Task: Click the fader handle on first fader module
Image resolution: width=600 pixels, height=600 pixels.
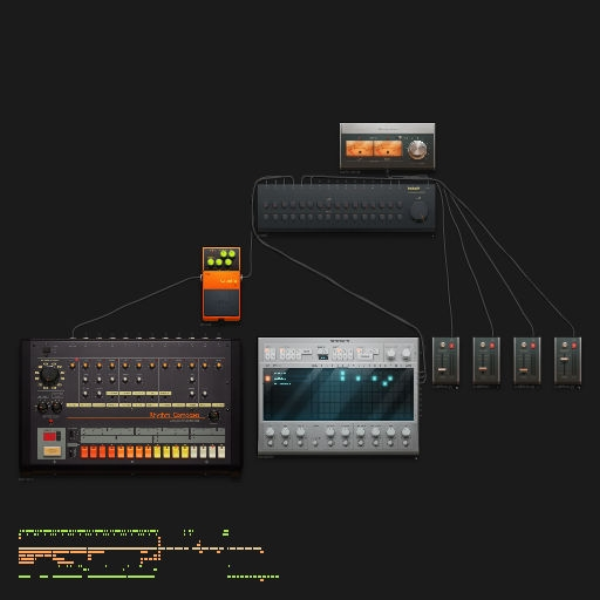Action: [442, 370]
